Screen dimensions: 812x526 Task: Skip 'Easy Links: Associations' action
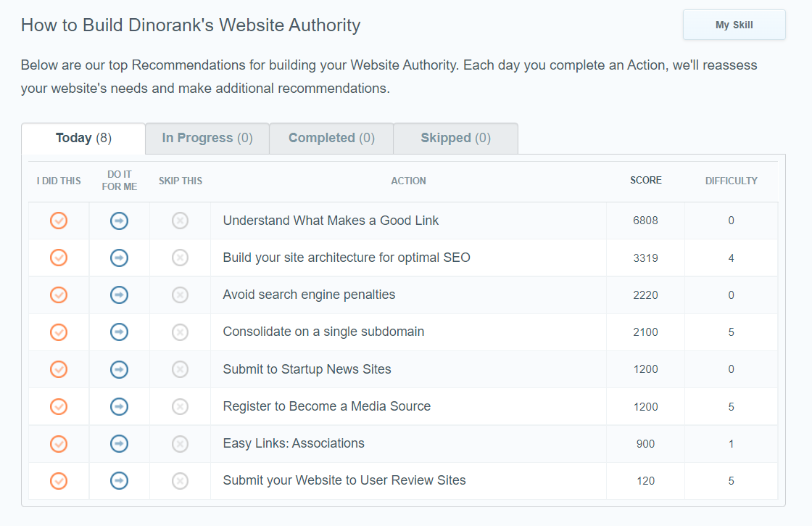tap(181, 443)
